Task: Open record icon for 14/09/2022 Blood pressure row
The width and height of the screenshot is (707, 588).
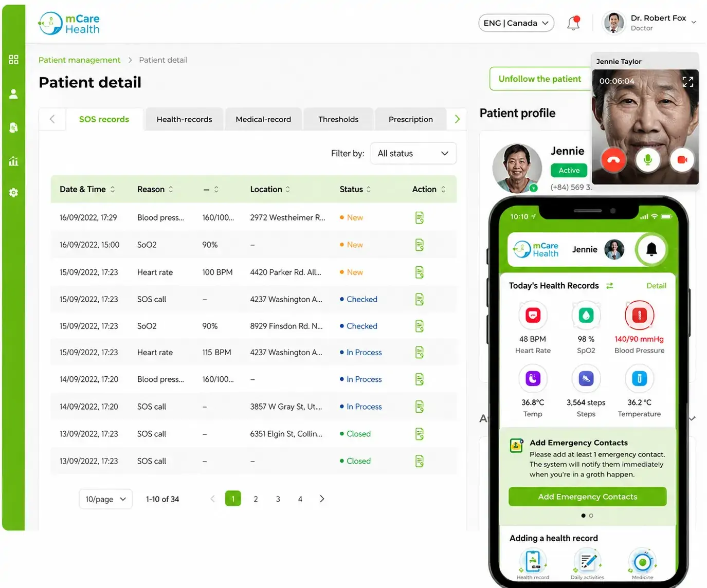Action: [420, 379]
